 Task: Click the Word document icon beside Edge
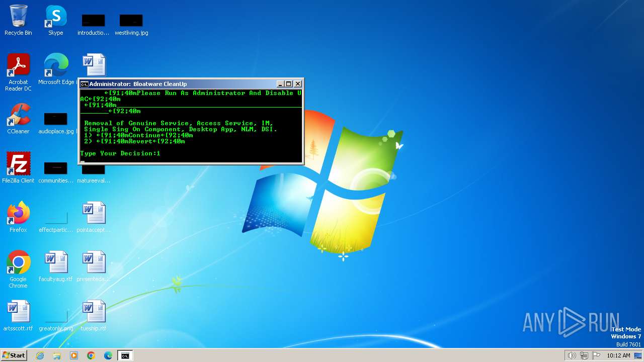coord(93,65)
